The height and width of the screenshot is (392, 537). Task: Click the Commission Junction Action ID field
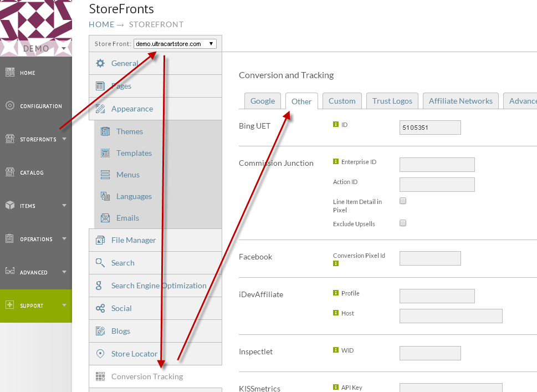[x=437, y=184]
